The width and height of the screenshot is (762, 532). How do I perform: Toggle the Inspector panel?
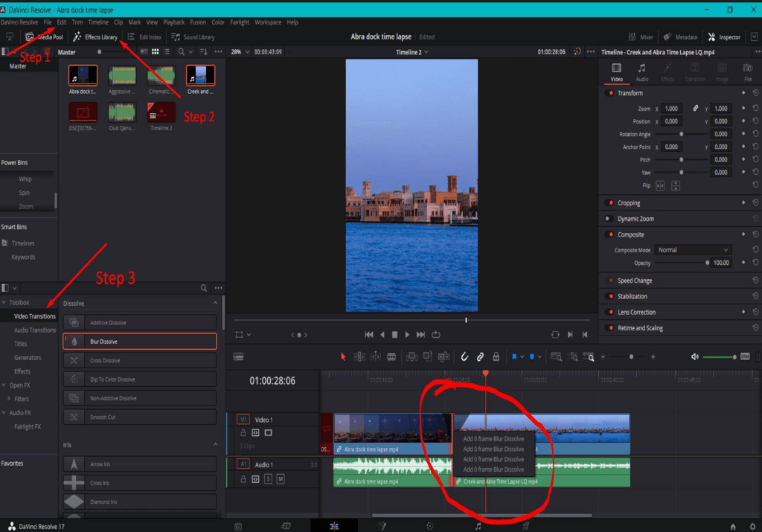[724, 37]
